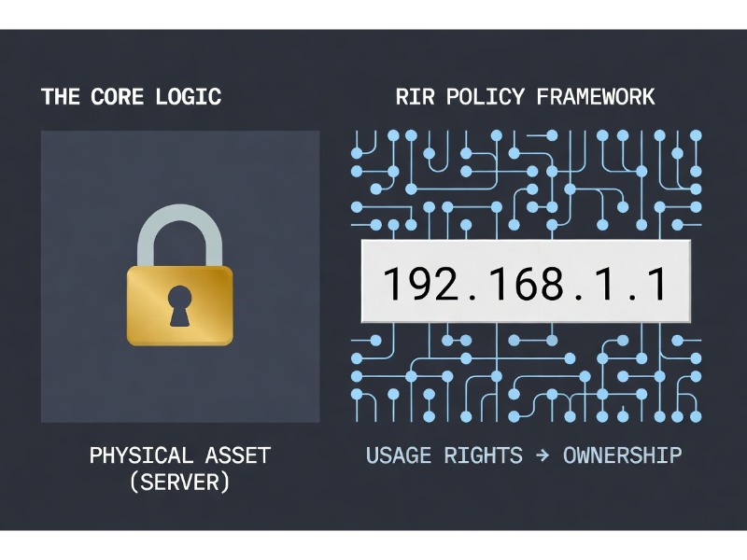This screenshot has width=747, height=560.
Task: Click the arrow before OWNERSHIP
Action: pos(543,455)
